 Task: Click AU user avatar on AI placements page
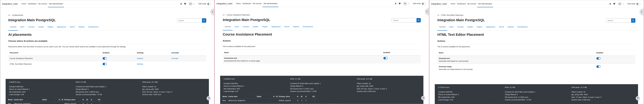coord(191,4)
